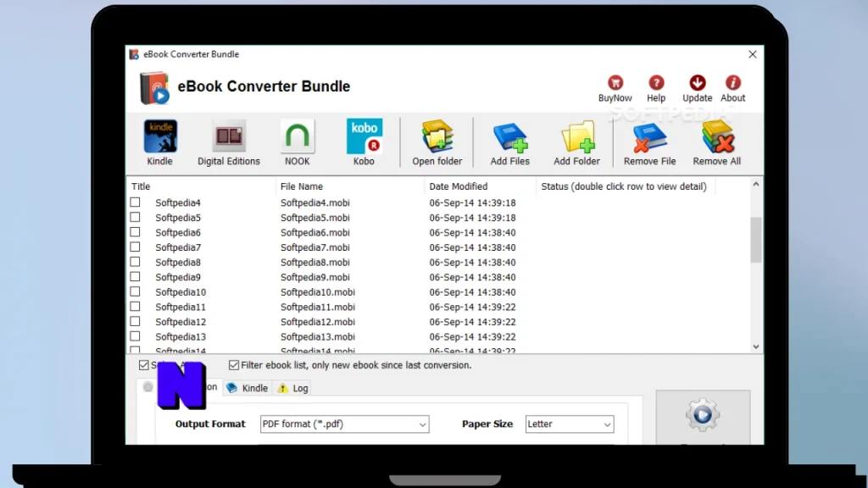
Task: Click the Status column header
Action: pos(626,186)
